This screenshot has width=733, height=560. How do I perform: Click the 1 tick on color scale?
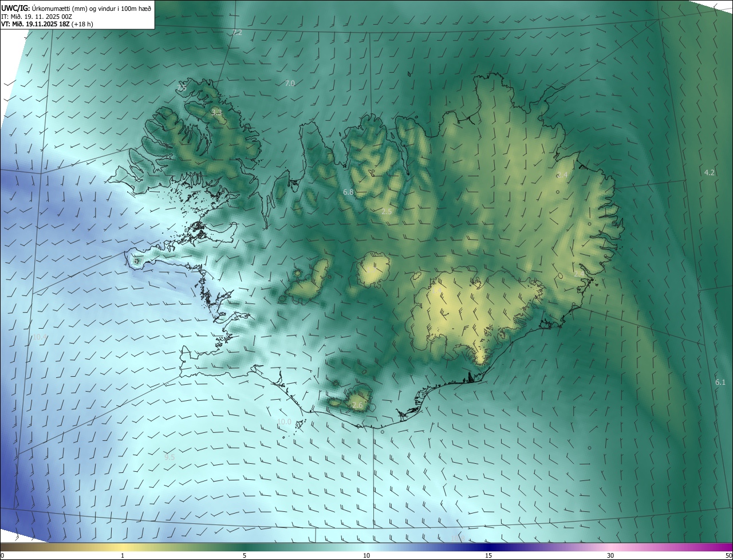(x=123, y=556)
